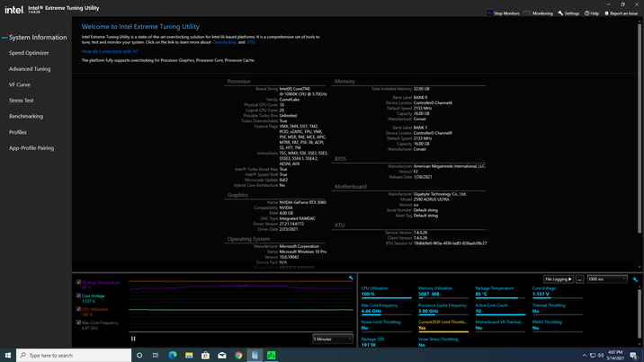Pause the monitoring graph
644x362 pixels.
(133, 339)
